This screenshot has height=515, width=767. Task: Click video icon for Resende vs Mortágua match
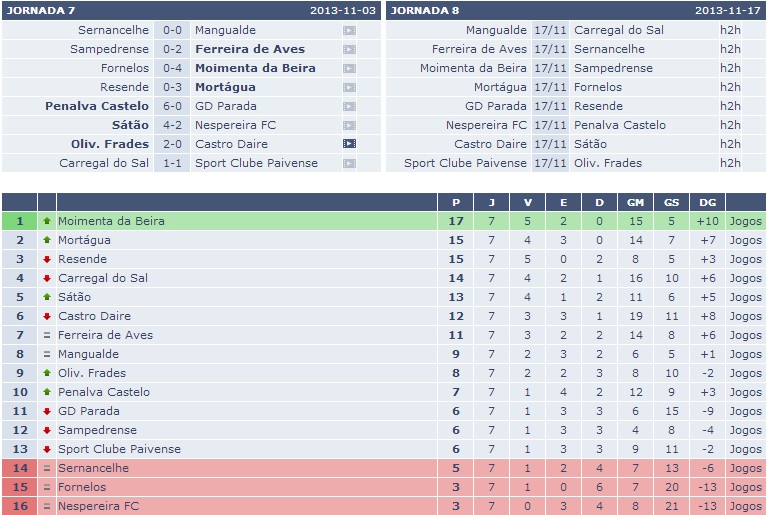(349, 87)
